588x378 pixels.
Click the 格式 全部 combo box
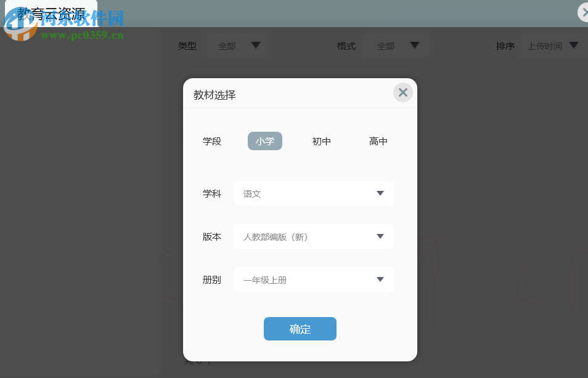click(x=396, y=45)
